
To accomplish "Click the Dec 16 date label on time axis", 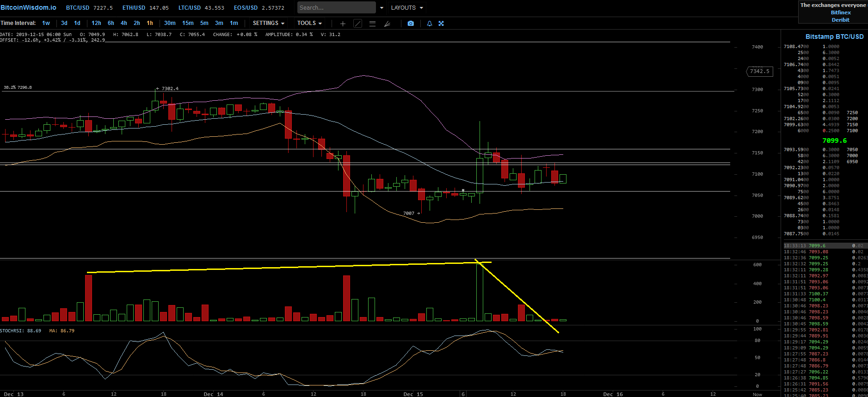I will pos(613,394).
